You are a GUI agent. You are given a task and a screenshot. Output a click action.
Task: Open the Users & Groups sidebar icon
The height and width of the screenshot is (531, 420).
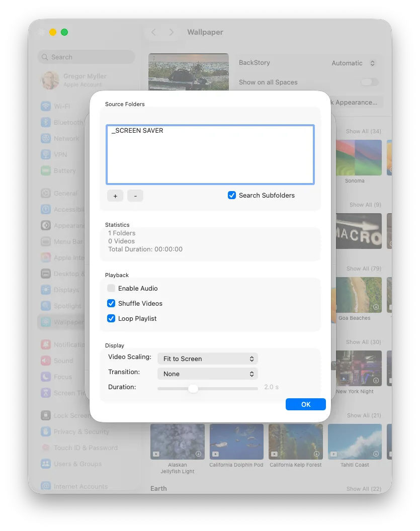tap(46, 464)
